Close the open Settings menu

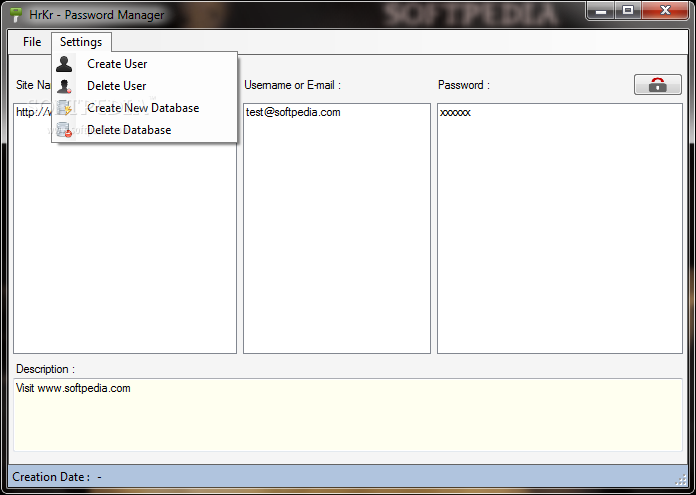click(x=81, y=42)
